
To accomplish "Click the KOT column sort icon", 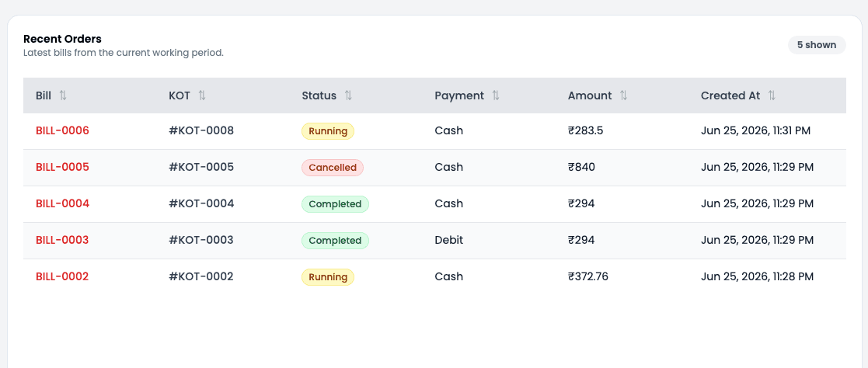I will pos(202,95).
